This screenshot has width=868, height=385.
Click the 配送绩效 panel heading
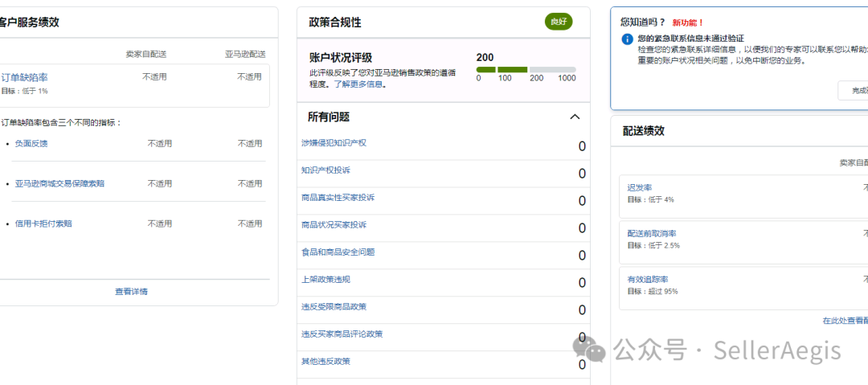643,131
